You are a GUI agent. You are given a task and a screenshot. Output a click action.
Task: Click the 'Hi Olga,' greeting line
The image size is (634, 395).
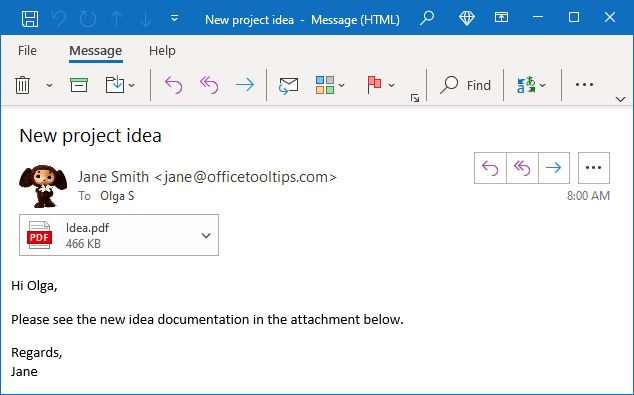point(34,286)
